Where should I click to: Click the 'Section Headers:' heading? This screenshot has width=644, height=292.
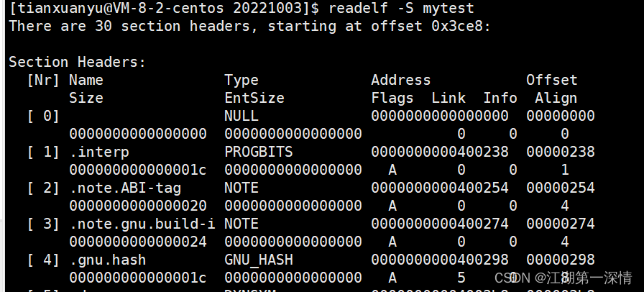pyautogui.click(x=77, y=62)
